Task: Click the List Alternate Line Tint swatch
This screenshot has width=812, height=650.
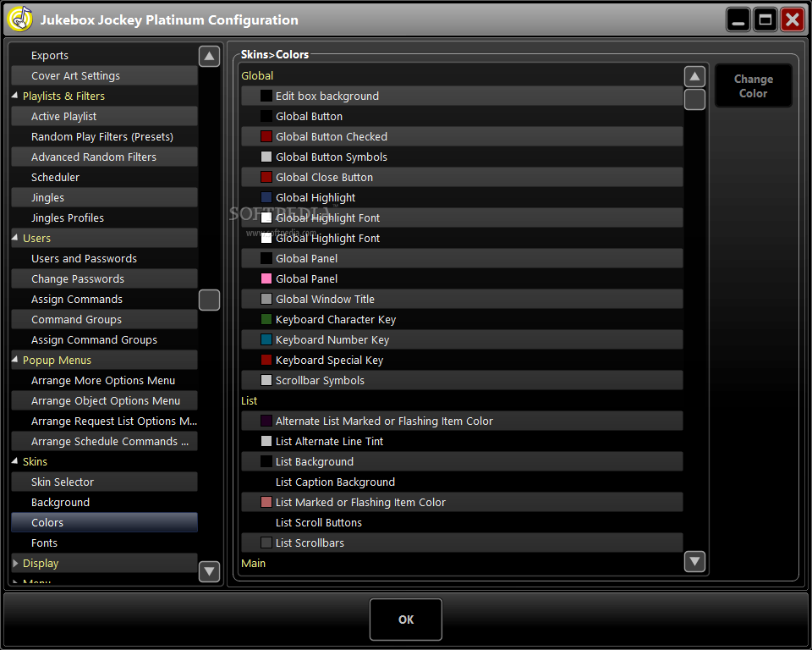Action: pyautogui.click(x=266, y=441)
